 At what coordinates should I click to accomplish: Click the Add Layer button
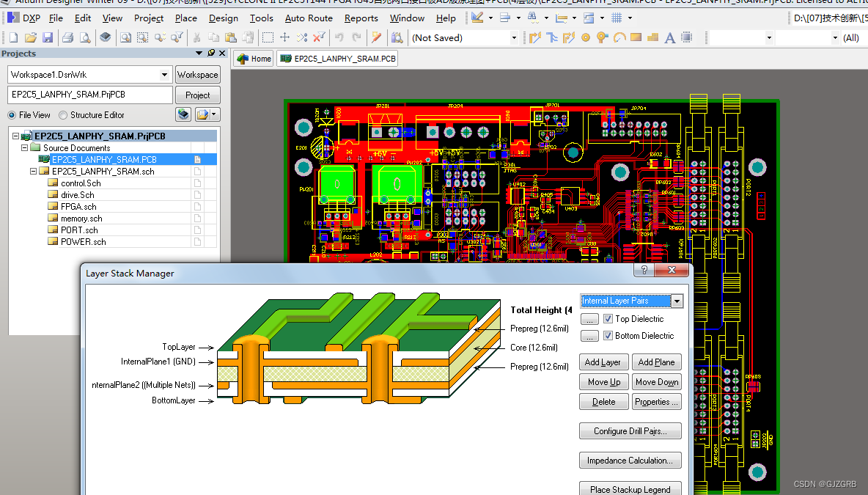tap(603, 362)
